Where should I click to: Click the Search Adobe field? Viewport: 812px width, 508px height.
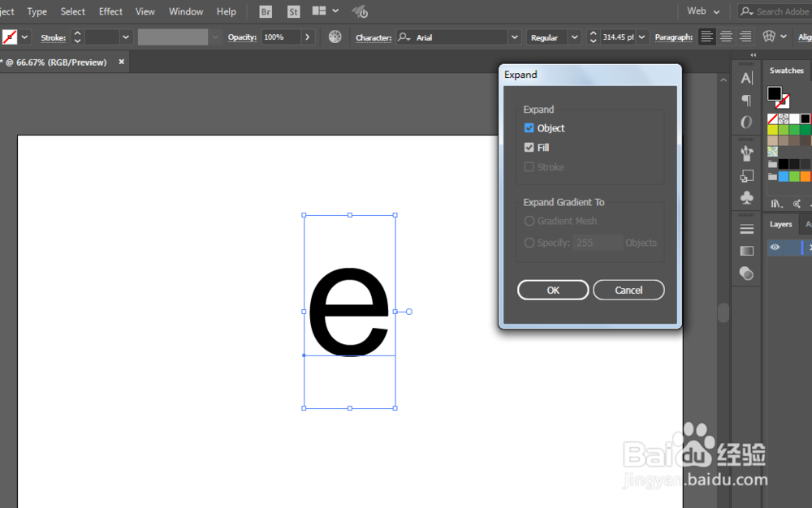[775, 11]
